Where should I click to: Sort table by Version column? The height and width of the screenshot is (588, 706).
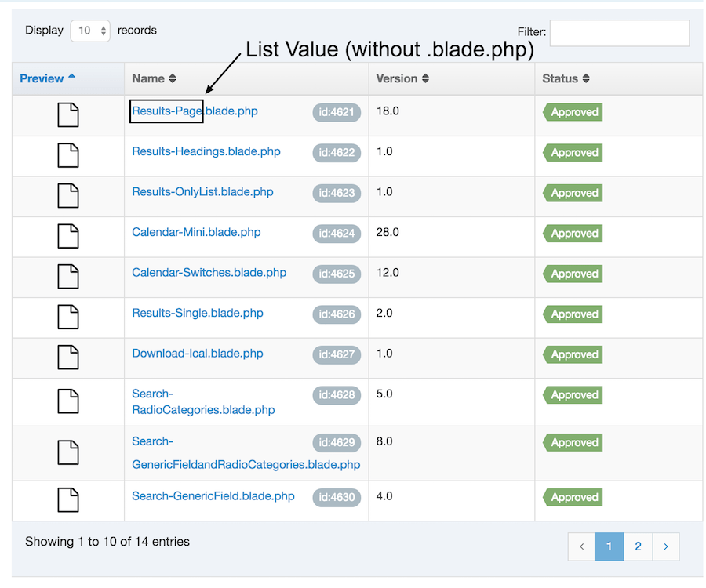[402, 78]
